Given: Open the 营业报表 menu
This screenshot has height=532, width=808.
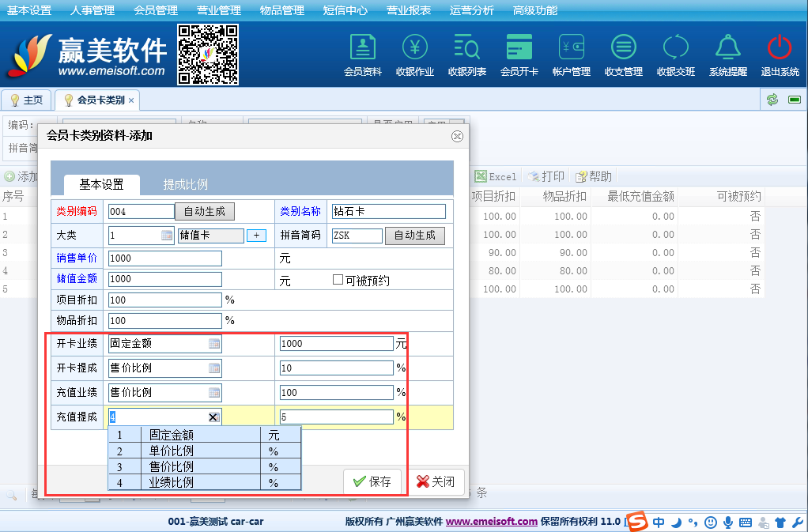Looking at the screenshot, I should click(x=409, y=10).
